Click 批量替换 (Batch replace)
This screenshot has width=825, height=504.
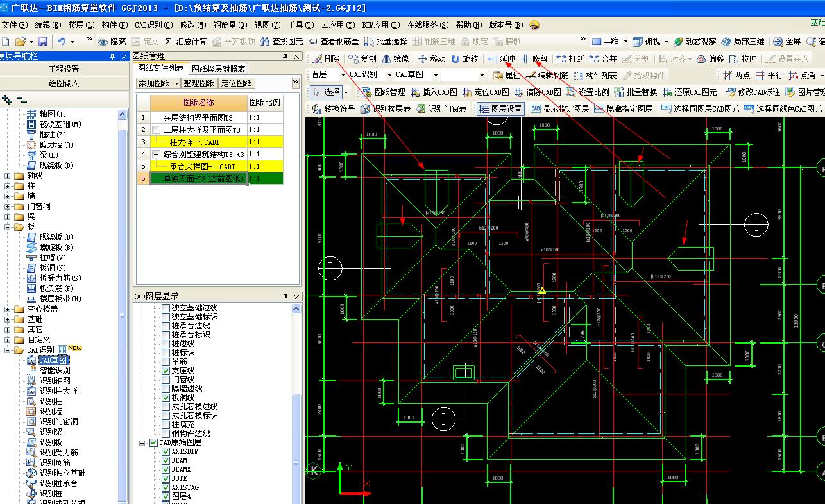click(x=636, y=92)
